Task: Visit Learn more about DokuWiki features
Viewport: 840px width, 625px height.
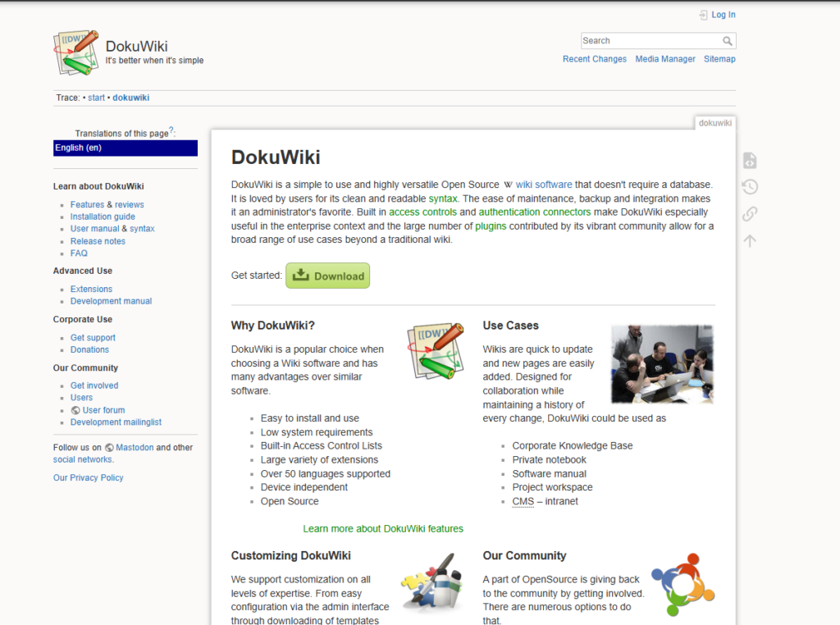Action: (x=383, y=529)
